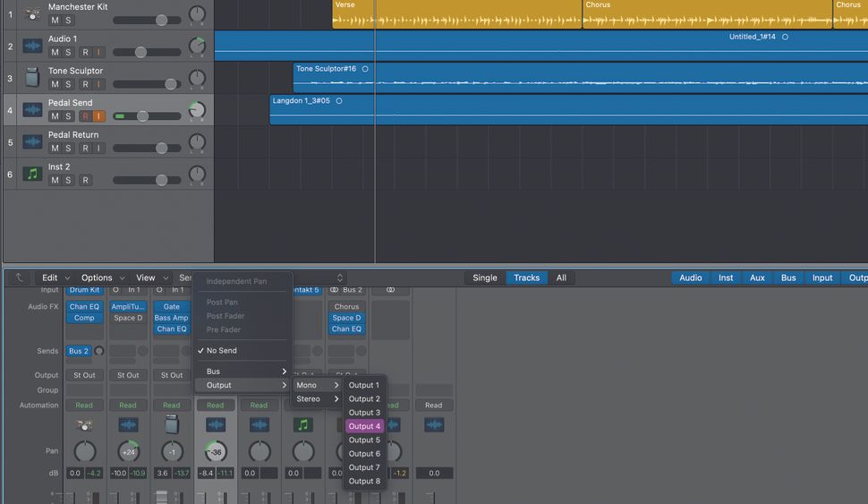This screenshot has width=868, height=504.
Task: Mute the Manchester Kit track
Action: tap(55, 21)
